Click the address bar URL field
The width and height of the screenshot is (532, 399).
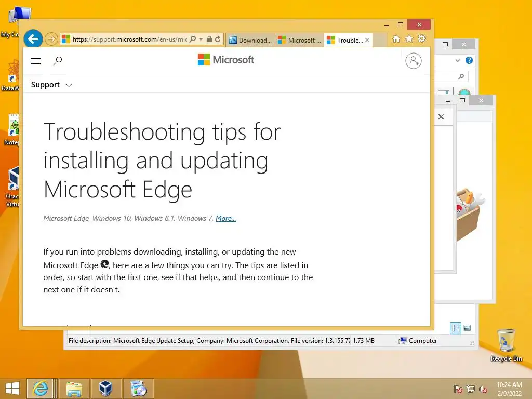click(129, 39)
